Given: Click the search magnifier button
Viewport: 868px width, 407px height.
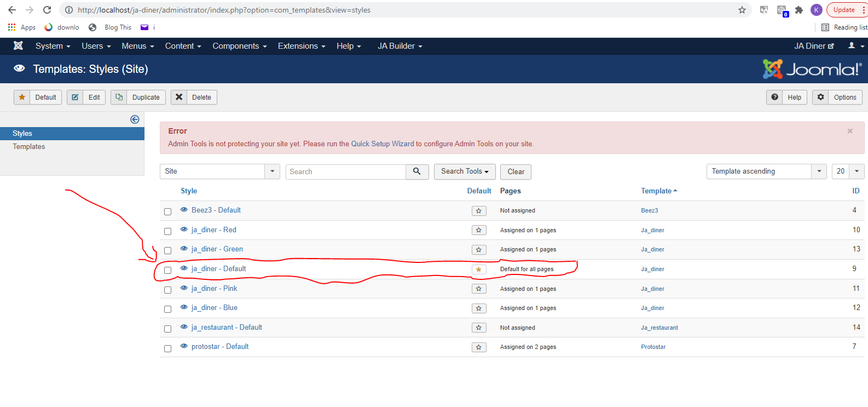Looking at the screenshot, I should pyautogui.click(x=417, y=171).
